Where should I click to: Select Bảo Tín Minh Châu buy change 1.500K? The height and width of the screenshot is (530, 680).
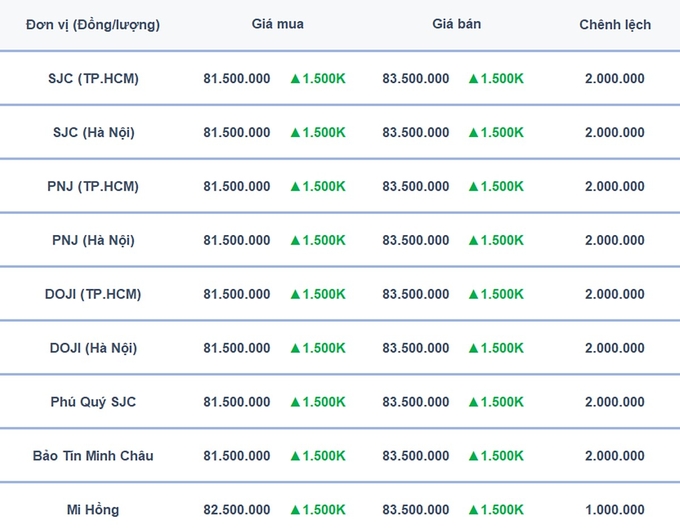[x=318, y=456]
